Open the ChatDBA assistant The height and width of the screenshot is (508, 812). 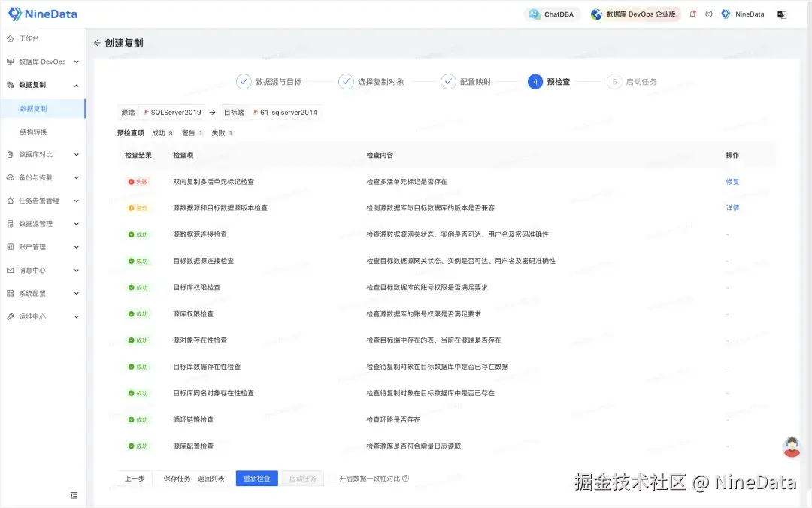[553, 14]
